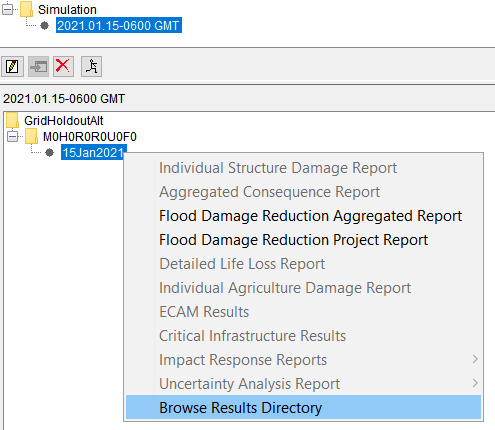The width and height of the screenshot is (495, 430).
Task: Expand the Impact Response Reports submenu arrow
Action: [x=475, y=359]
